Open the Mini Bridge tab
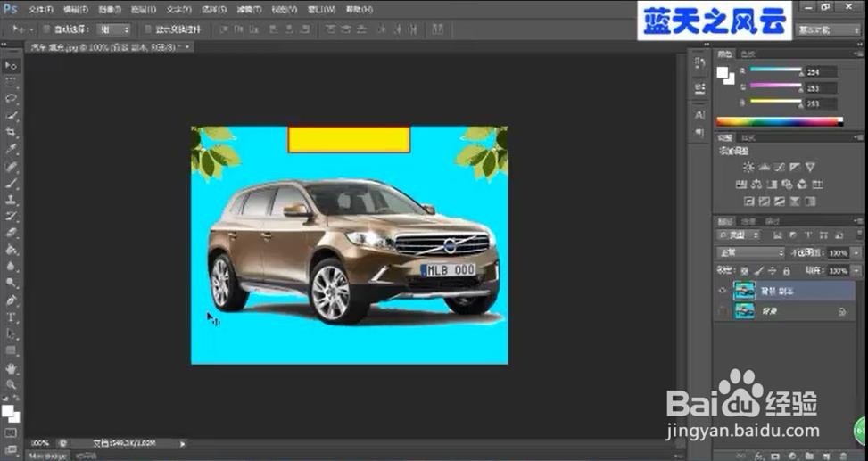 point(48,456)
